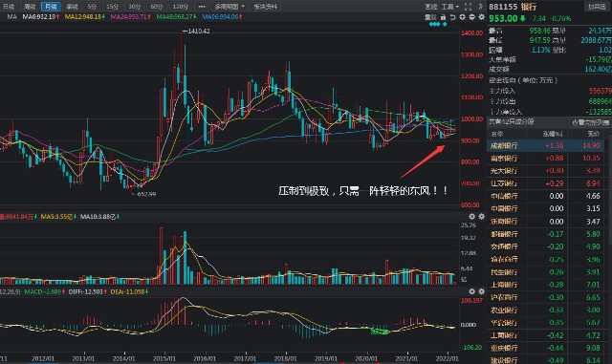Select the 江苏银行 row
Screen dimensions: 612x364
545,183
